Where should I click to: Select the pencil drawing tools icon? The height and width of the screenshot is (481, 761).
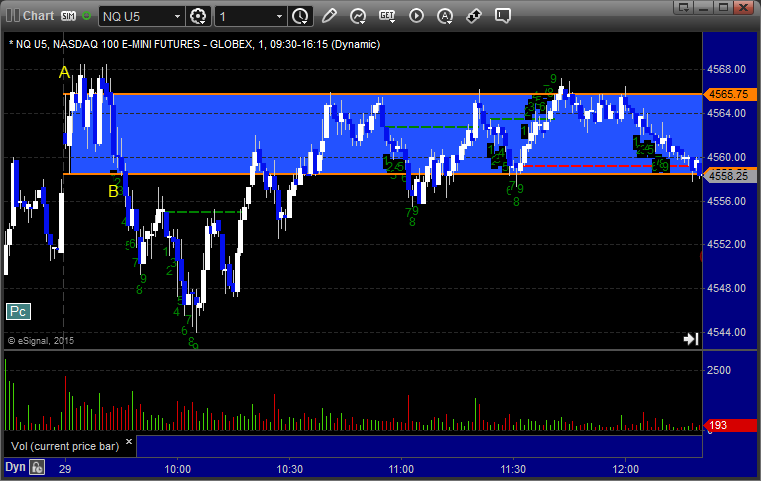pos(329,16)
